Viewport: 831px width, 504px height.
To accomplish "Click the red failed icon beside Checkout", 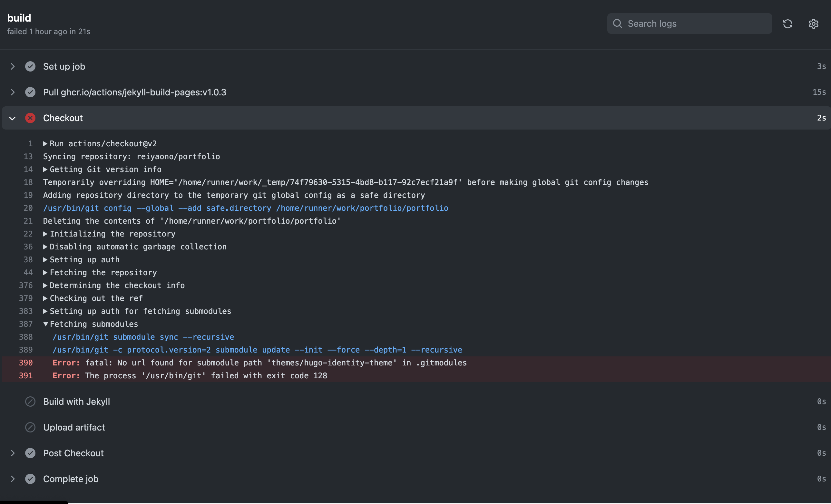I will [30, 118].
